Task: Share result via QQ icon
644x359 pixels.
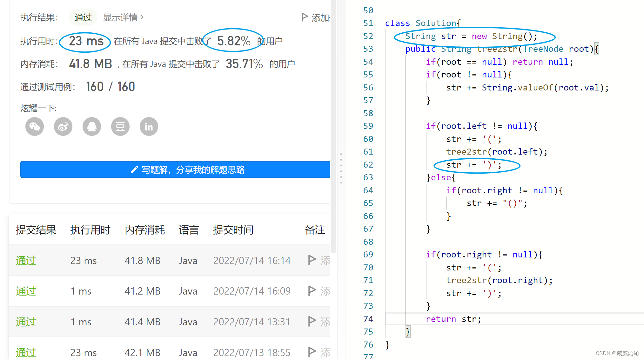Action: tap(92, 127)
